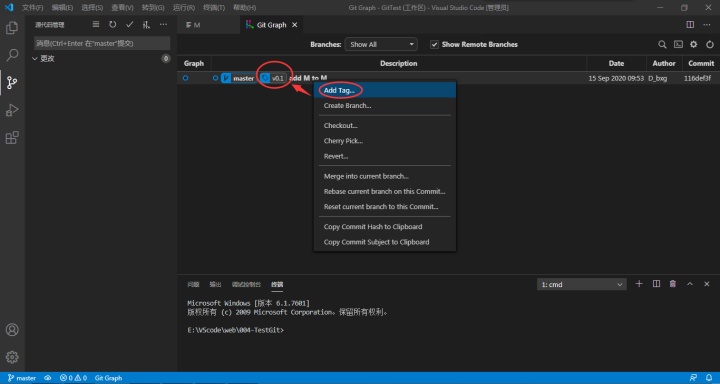Click commit hash 116def3f
The width and height of the screenshot is (720, 384).
[697, 79]
